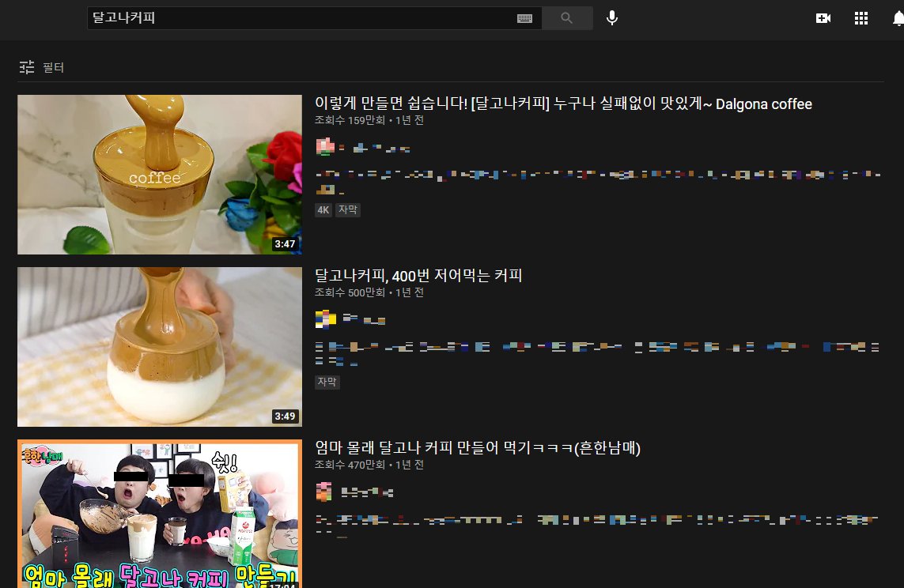The image size is (904, 588).
Task: Open the on-screen keyboard icon in search box
Action: point(524,18)
